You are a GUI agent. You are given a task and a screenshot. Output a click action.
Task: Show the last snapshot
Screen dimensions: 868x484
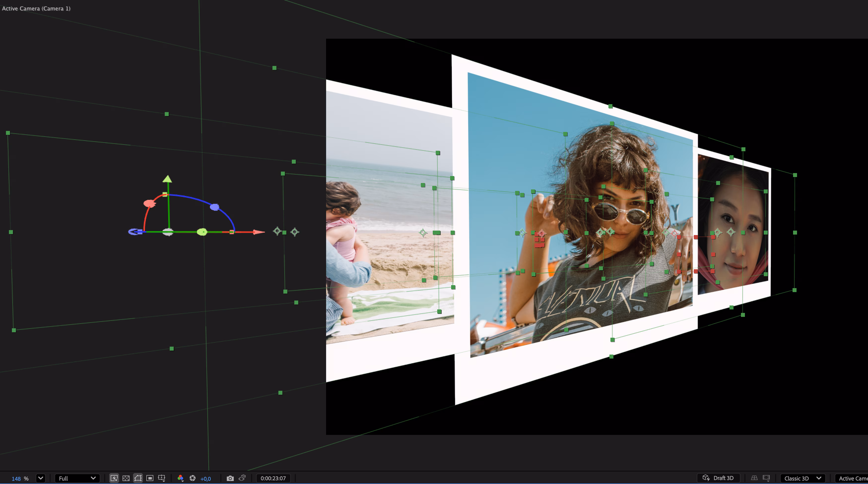pos(242,478)
